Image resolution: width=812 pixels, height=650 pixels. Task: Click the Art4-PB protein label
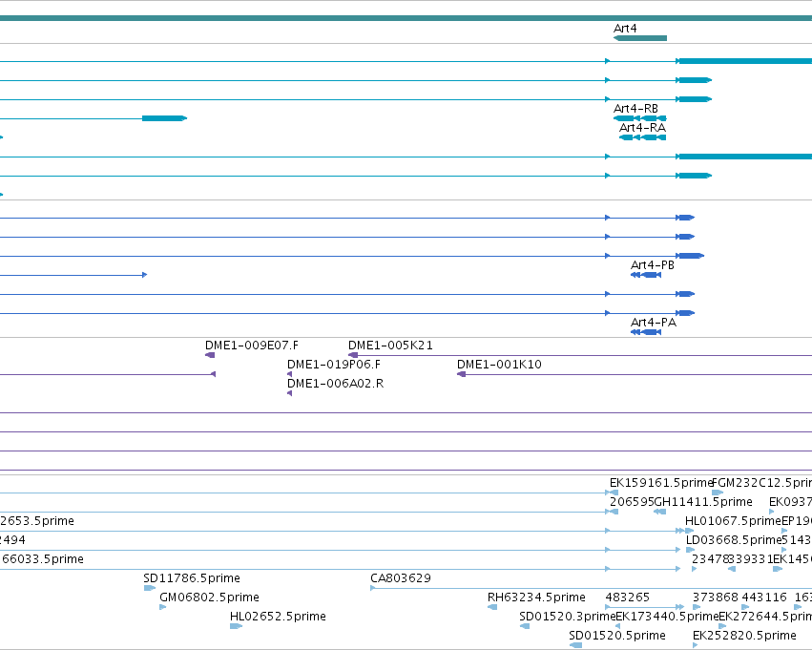(653, 265)
